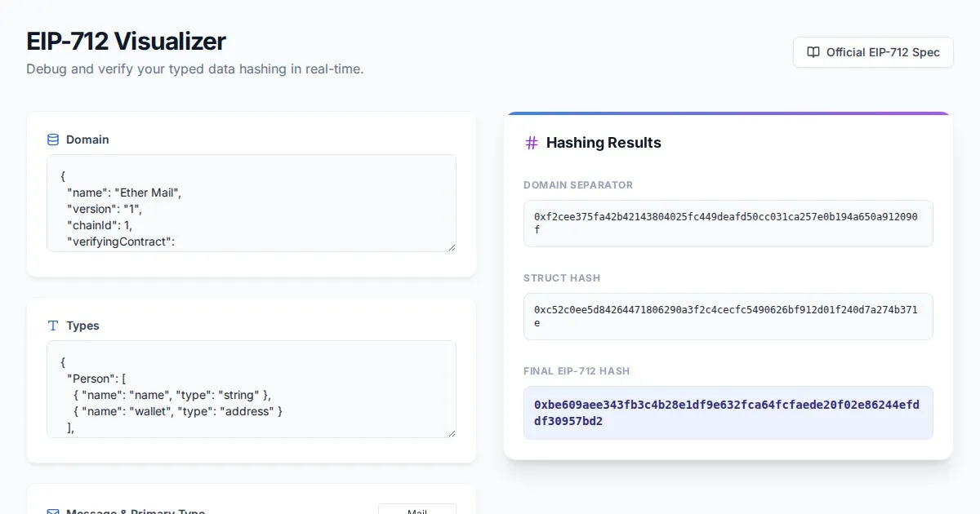Click the Types text area resize handle
The image size is (980, 514).
[451, 432]
